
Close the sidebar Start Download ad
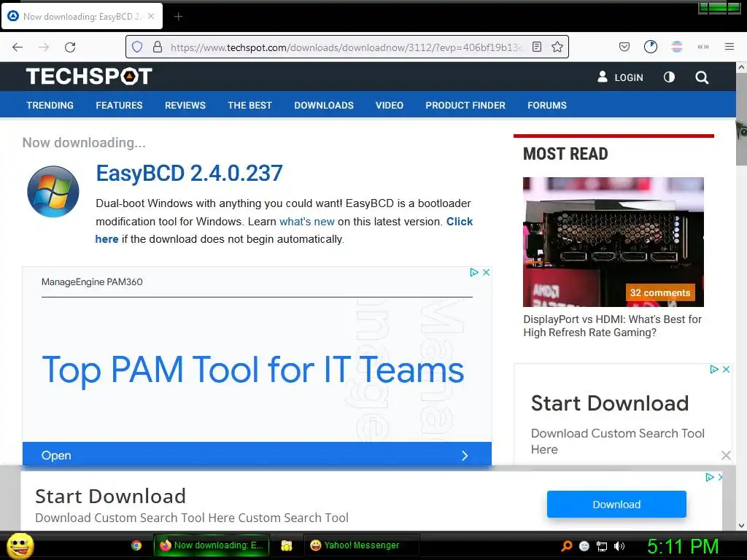click(726, 369)
